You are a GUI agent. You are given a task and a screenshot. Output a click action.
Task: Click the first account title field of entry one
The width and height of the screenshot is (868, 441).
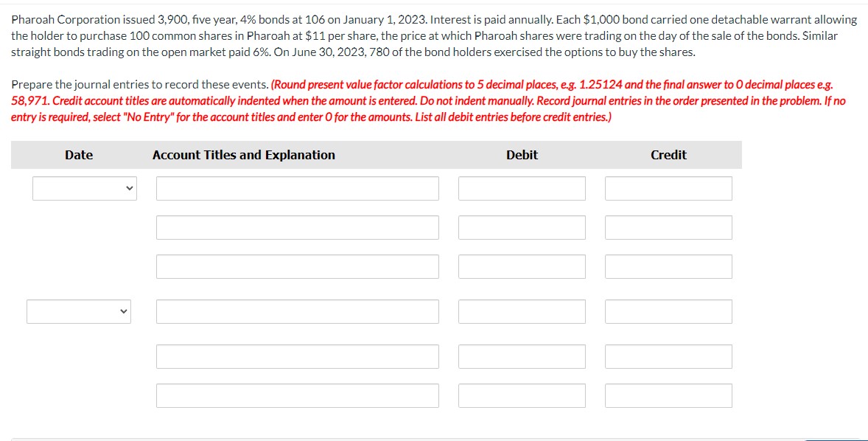point(297,188)
